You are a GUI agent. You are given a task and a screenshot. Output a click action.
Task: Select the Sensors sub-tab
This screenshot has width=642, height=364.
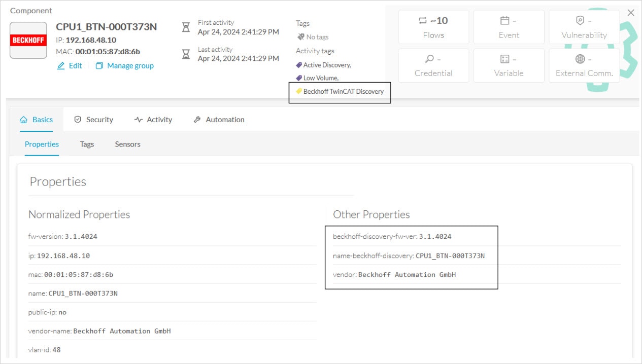coord(127,144)
